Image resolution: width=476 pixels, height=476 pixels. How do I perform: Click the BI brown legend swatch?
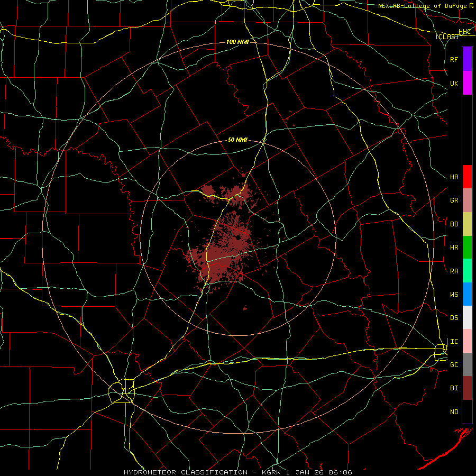467,388
